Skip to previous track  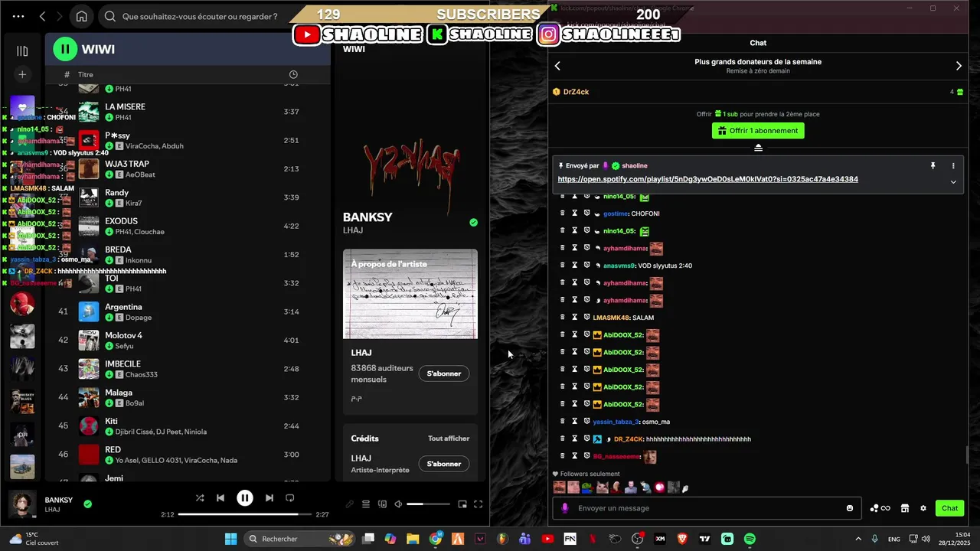[220, 498]
